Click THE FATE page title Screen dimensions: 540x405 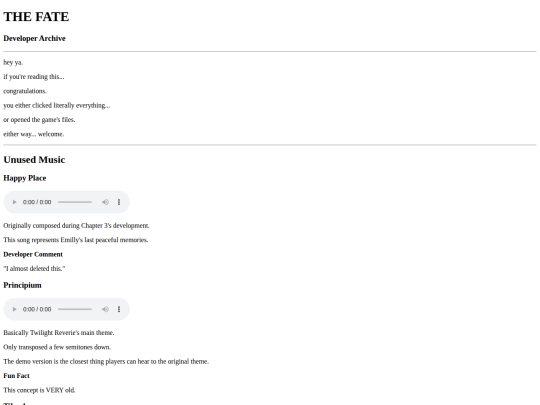[36, 17]
